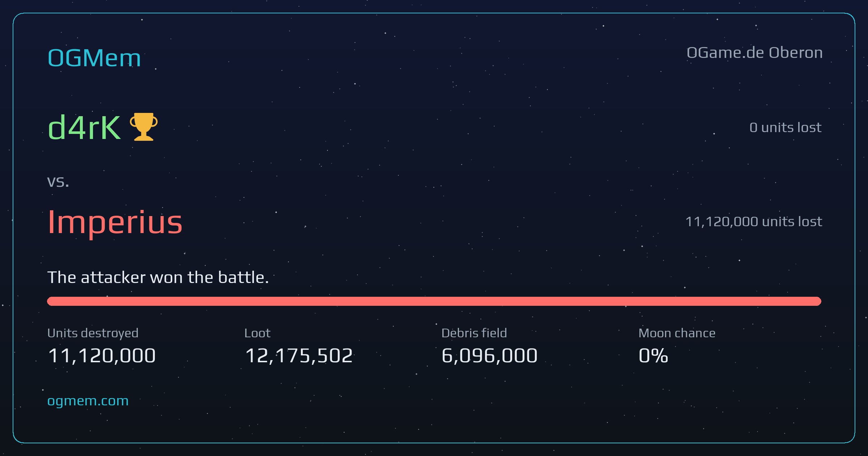
Task: Click the Loot label
Action: 257,333
